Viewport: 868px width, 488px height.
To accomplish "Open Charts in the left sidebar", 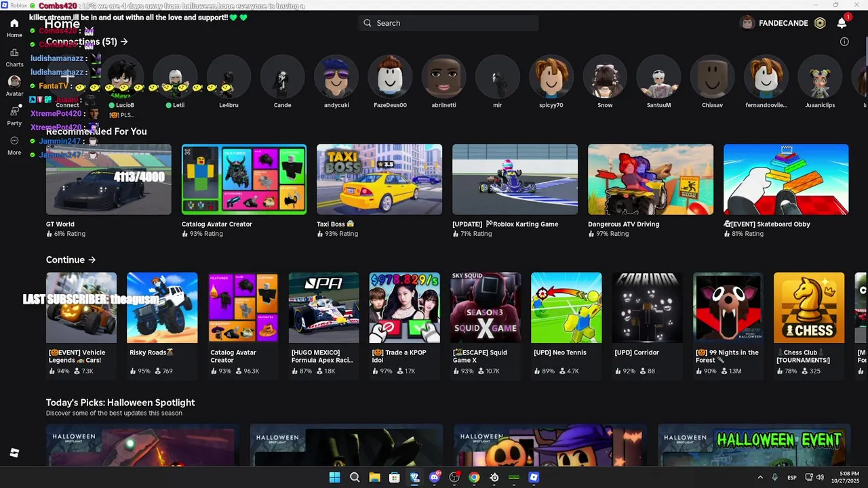I will [14, 57].
